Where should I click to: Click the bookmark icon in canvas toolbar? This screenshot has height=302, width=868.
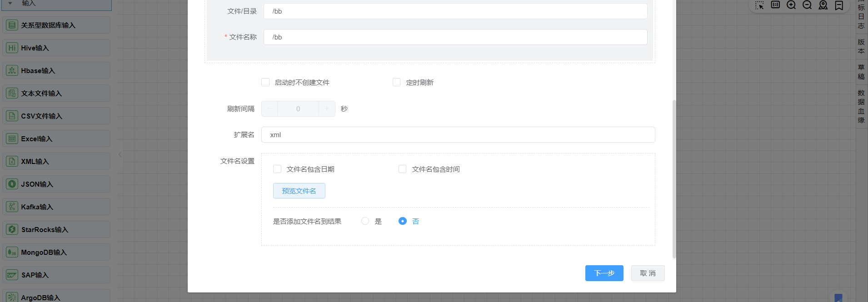tap(839, 5)
